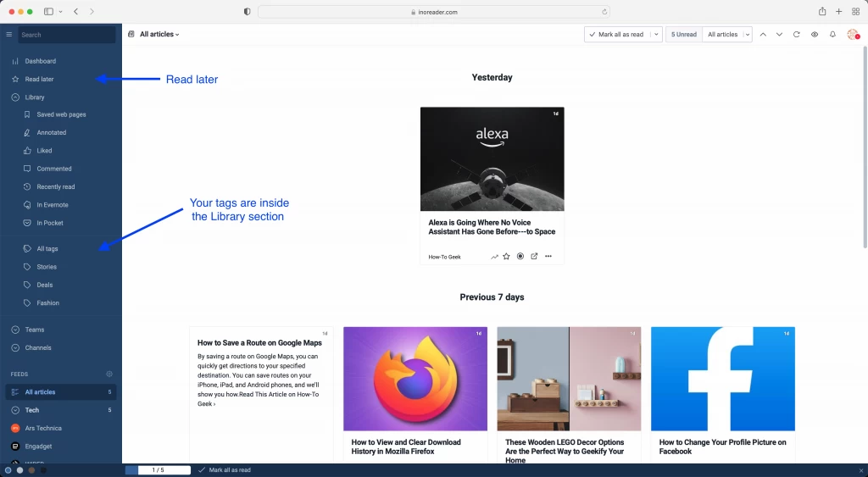868x477 pixels.
Task: Open Wooden LEGO Decor article
Action: pyautogui.click(x=565, y=451)
